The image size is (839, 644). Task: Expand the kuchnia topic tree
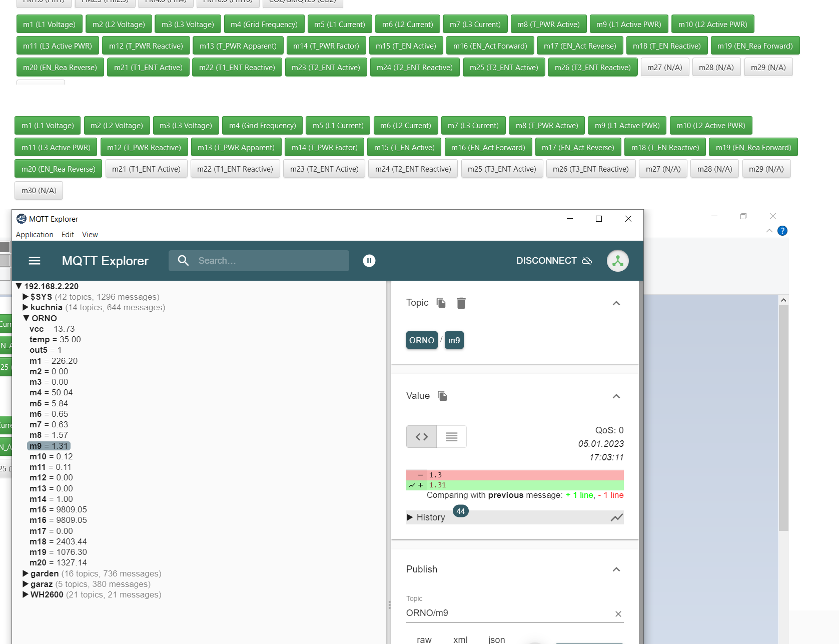click(x=26, y=307)
